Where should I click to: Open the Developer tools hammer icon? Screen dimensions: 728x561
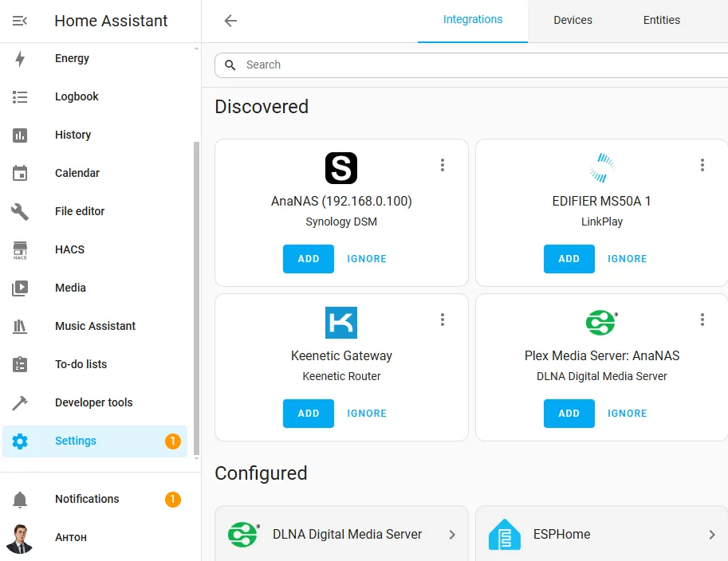[19, 402]
